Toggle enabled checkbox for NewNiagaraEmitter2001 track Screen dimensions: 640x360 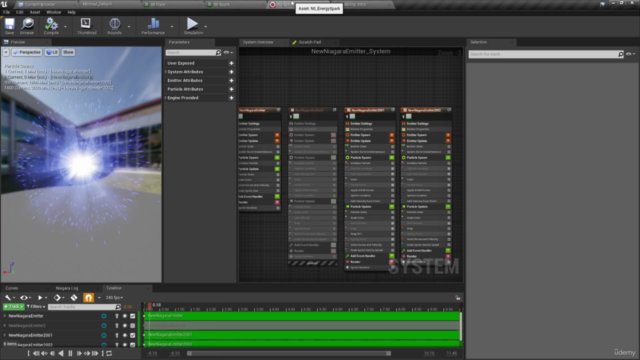(133, 335)
